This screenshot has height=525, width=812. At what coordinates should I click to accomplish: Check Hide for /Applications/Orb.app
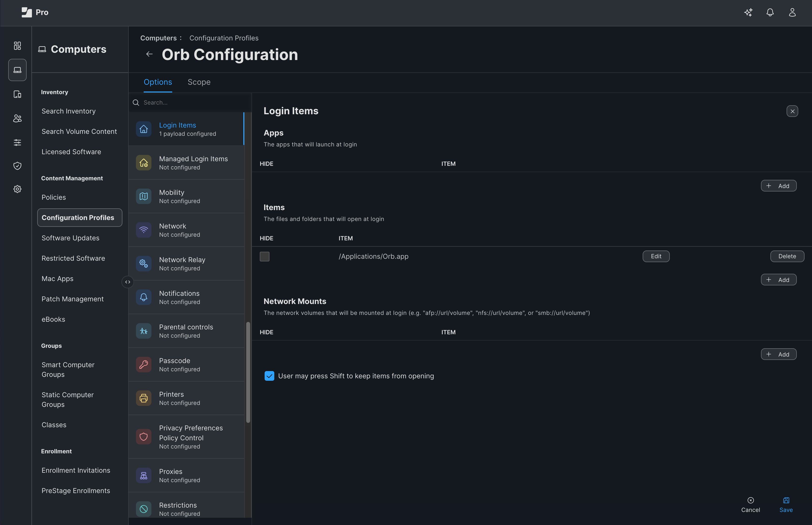(264, 256)
